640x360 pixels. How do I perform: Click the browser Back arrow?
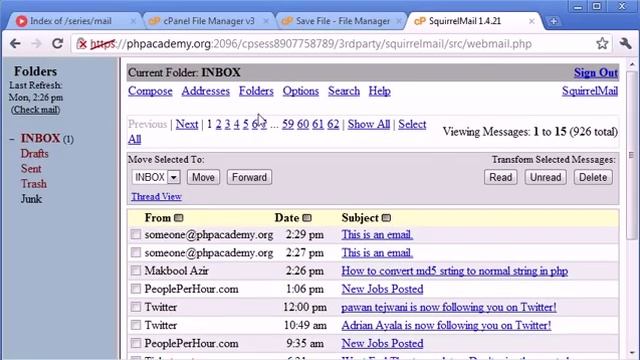tap(15, 44)
